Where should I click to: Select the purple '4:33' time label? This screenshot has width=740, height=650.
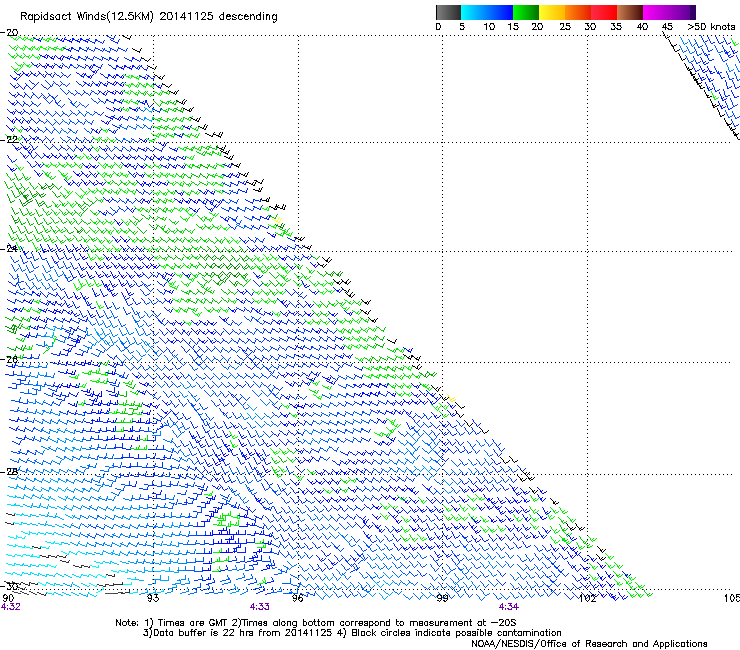tap(260, 607)
